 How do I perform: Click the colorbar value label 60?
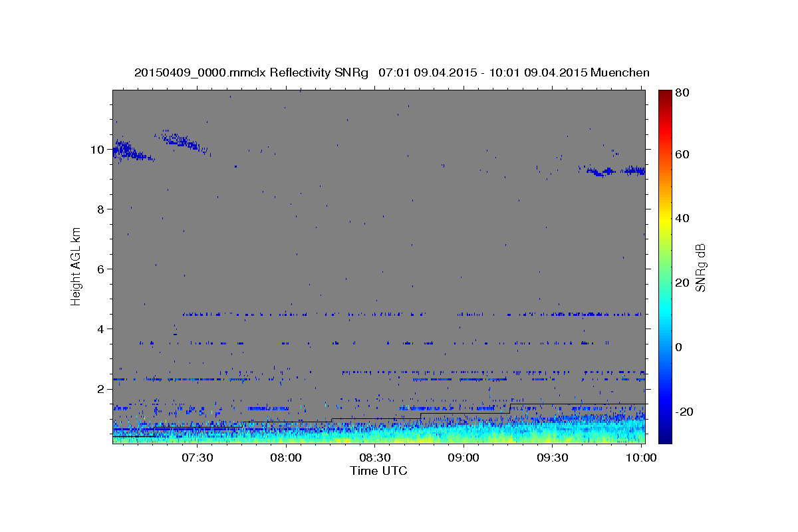pos(683,154)
